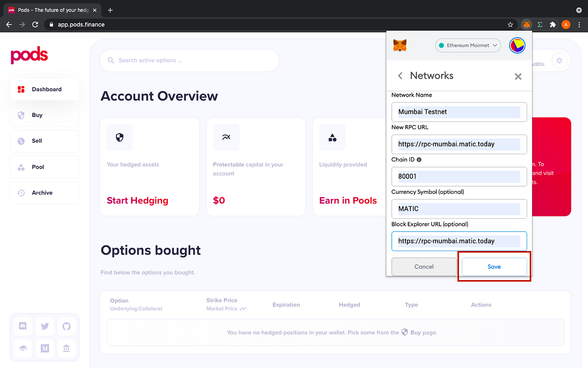Focus the Search active options field

pos(189,61)
